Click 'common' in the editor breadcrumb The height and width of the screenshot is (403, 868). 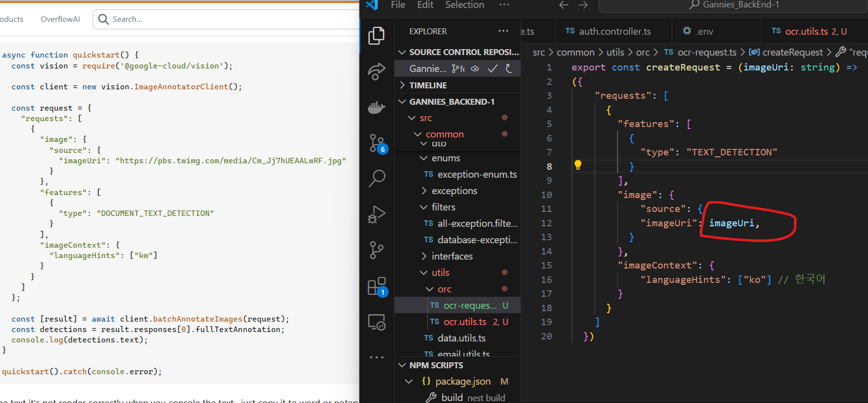coord(575,52)
